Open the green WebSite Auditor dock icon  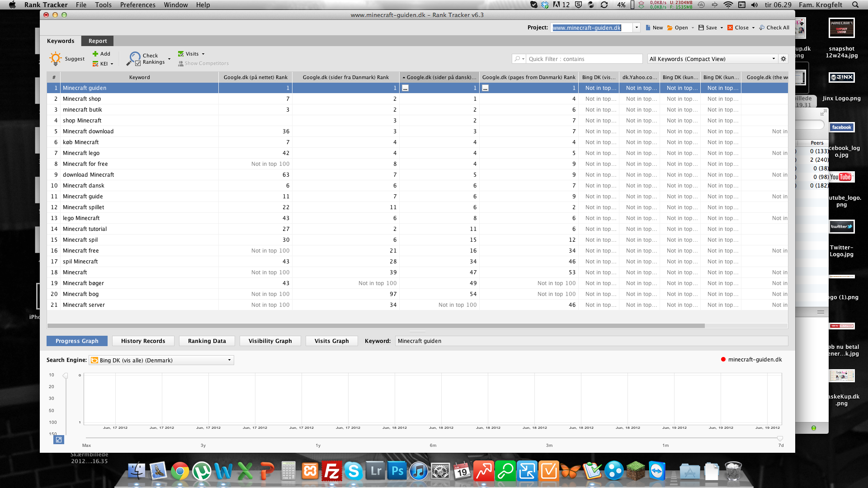coord(505,471)
